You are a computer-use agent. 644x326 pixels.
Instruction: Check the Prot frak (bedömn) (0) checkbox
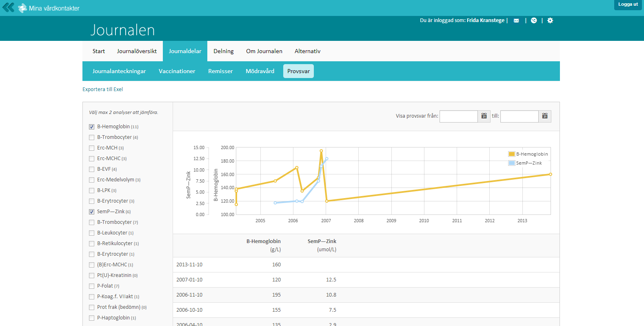(x=91, y=307)
